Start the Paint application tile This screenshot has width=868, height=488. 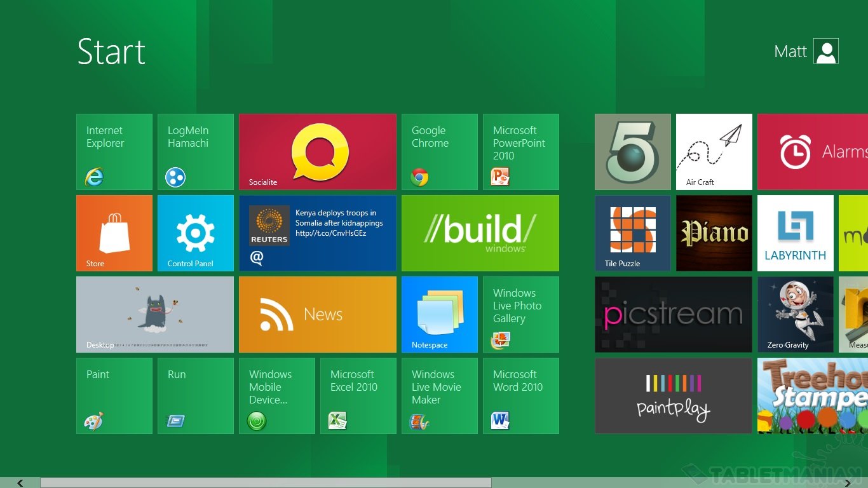pyautogui.click(x=114, y=396)
